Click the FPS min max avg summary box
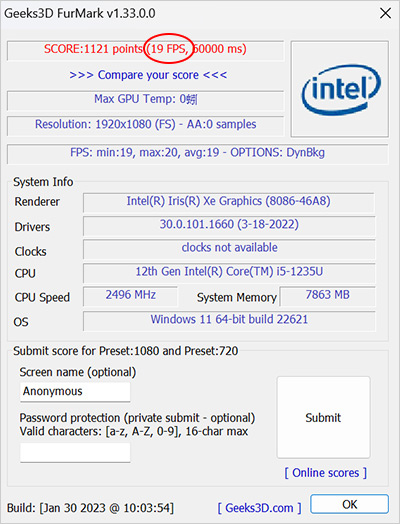Screen dimensions: 400x524 pyautogui.click(x=197, y=154)
